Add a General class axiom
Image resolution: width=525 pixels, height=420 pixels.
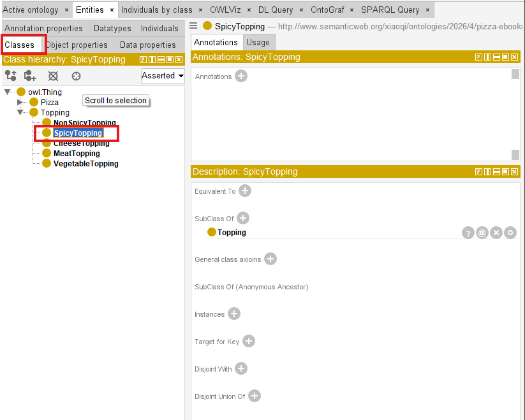point(270,259)
